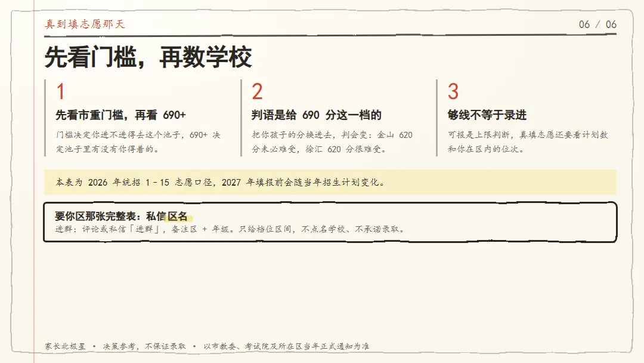Click the page counter 06 / 06
Screen dimensions: 644x363
[597, 24]
